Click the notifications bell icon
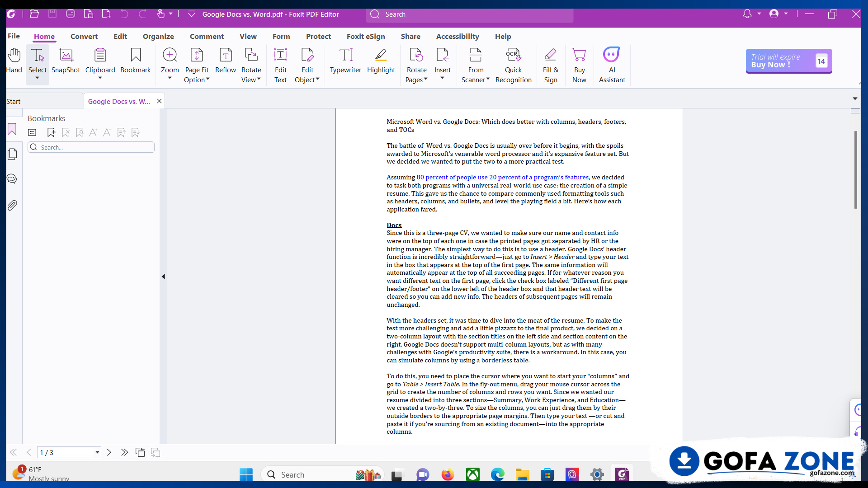The height and width of the screenshot is (488, 868). pos(747,14)
